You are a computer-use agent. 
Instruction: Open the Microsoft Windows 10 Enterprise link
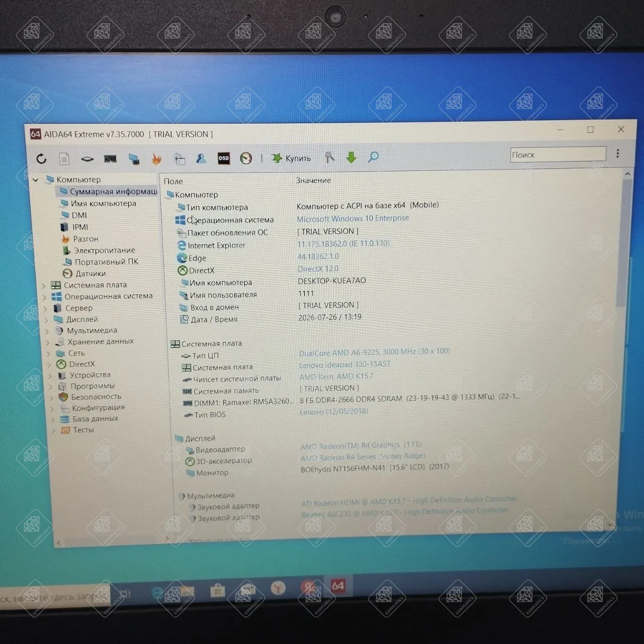tap(353, 218)
